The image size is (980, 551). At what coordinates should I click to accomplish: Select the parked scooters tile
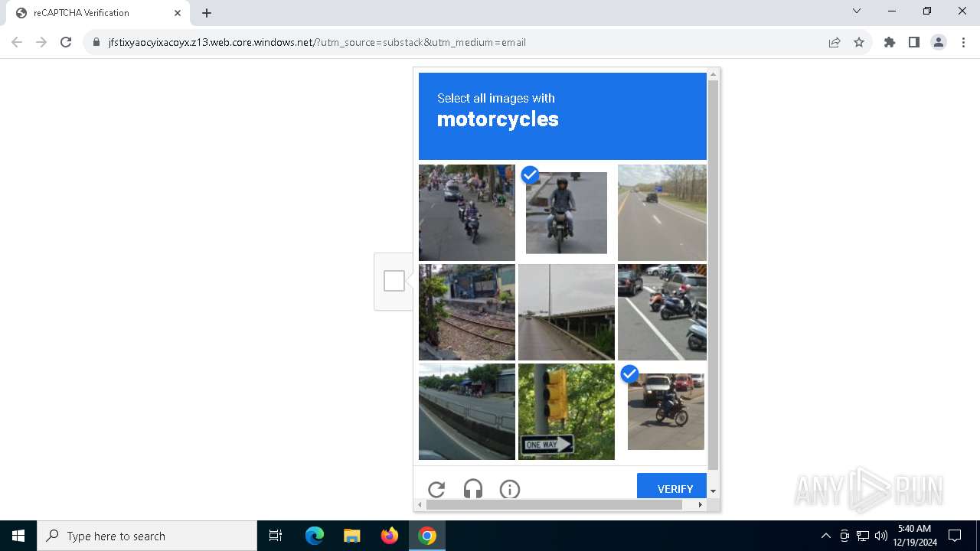pyautogui.click(x=662, y=312)
